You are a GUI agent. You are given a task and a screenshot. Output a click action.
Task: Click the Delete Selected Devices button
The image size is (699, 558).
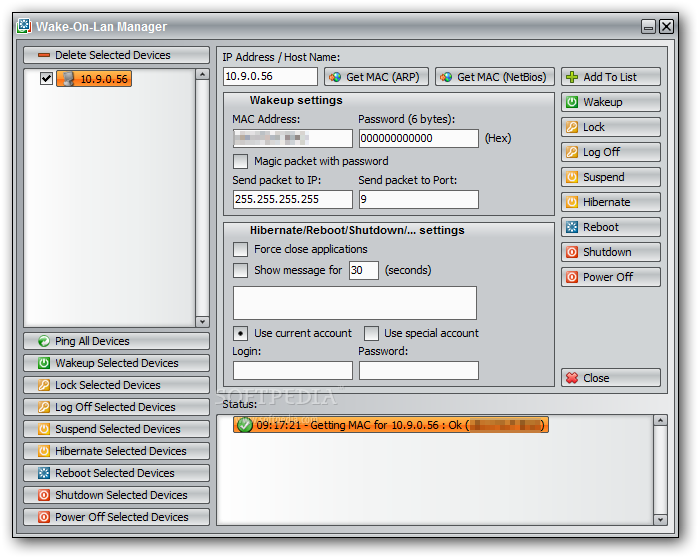click(x=116, y=55)
